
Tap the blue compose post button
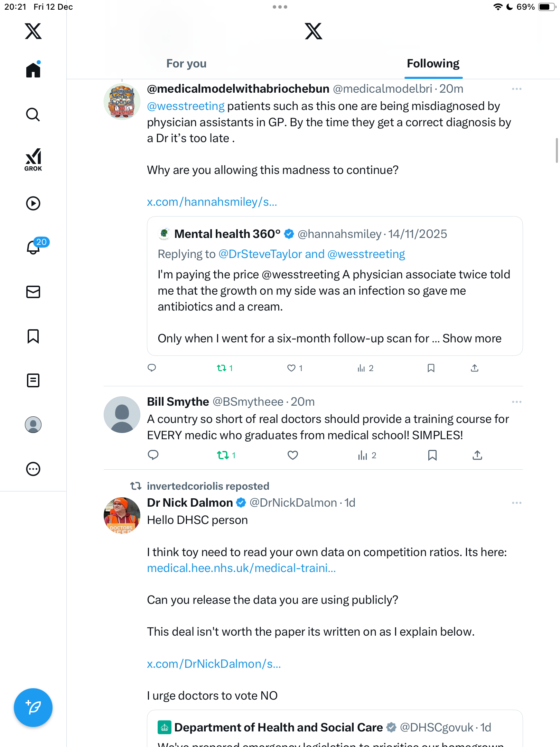(x=33, y=708)
